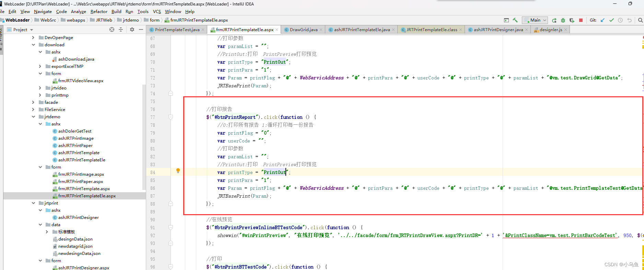Switch to the ashJRTPrintDesigner.java tab

(x=498, y=30)
